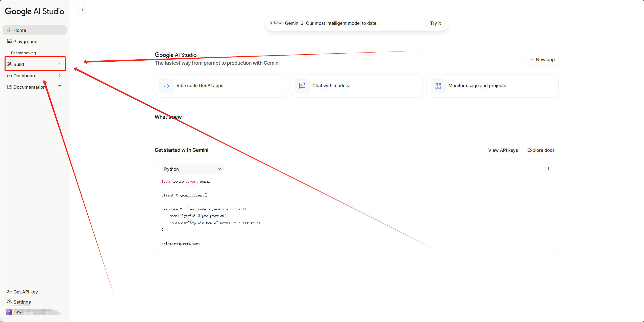The image size is (644, 322).
Task: Open the external link arrow beside Documentation
Action: pyautogui.click(x=60, y=87)
